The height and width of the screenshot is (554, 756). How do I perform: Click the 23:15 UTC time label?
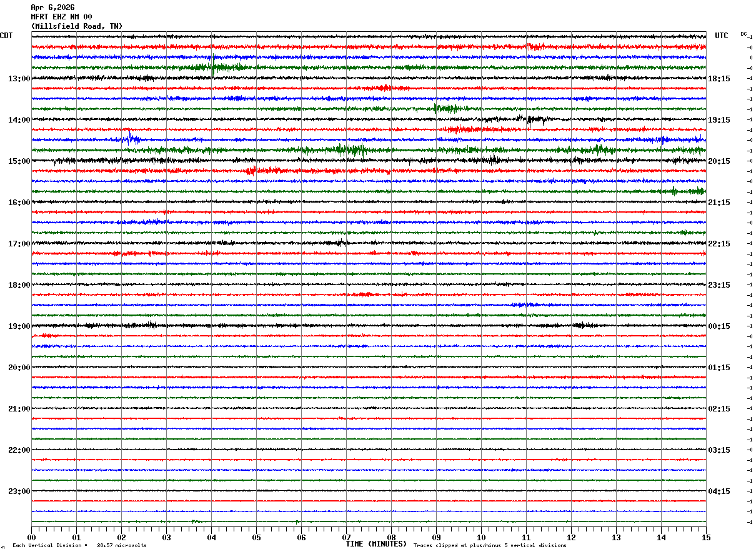[719, 285]
